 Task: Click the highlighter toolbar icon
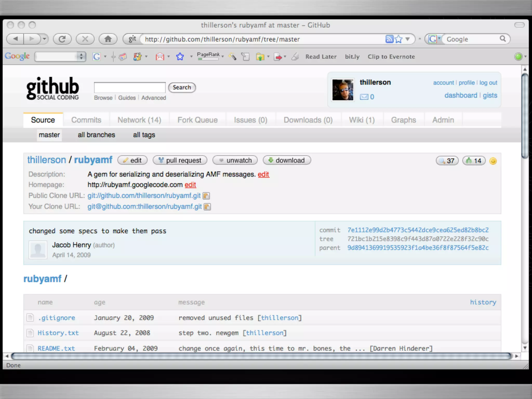coord(232,56)
